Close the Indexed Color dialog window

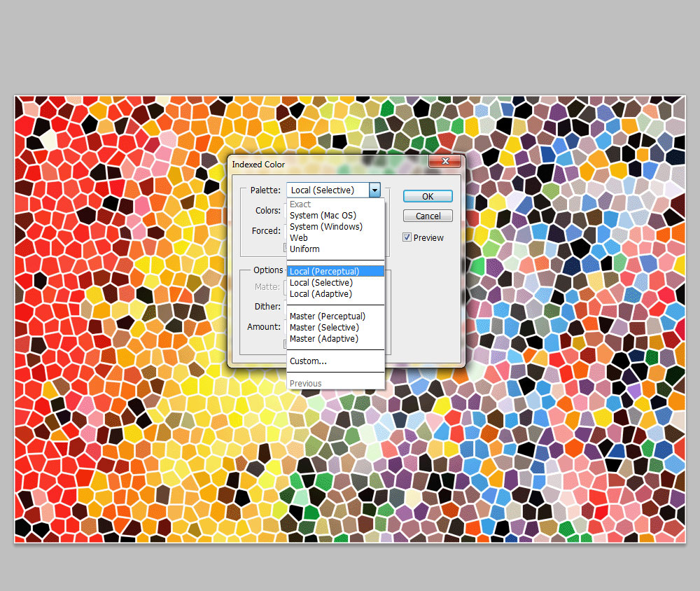click(x=445, y=161)
